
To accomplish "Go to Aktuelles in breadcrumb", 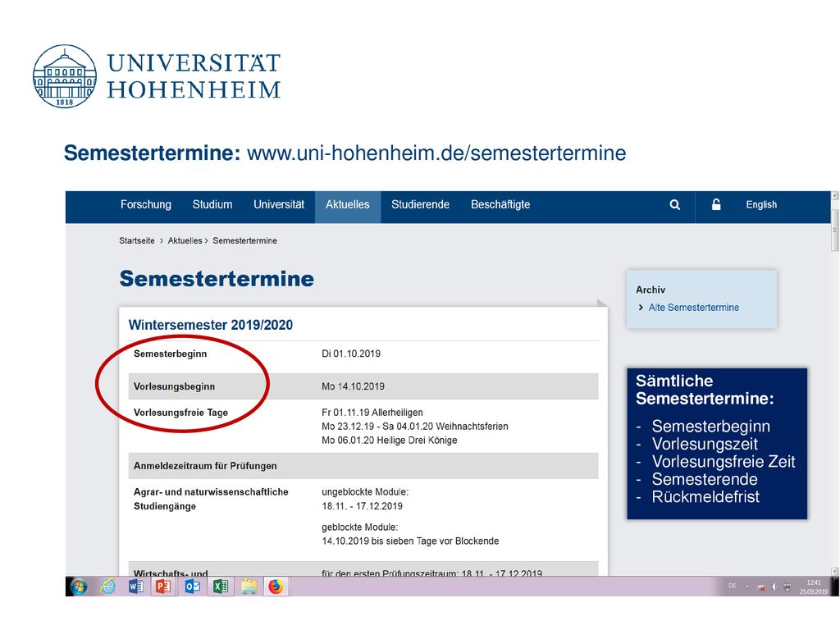I will (x=185, y=241).
